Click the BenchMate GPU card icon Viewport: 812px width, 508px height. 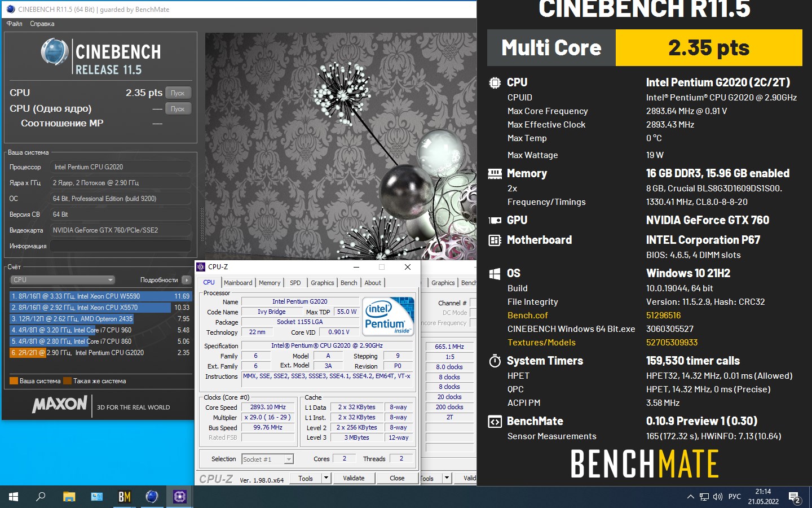[x=495, y=221]
